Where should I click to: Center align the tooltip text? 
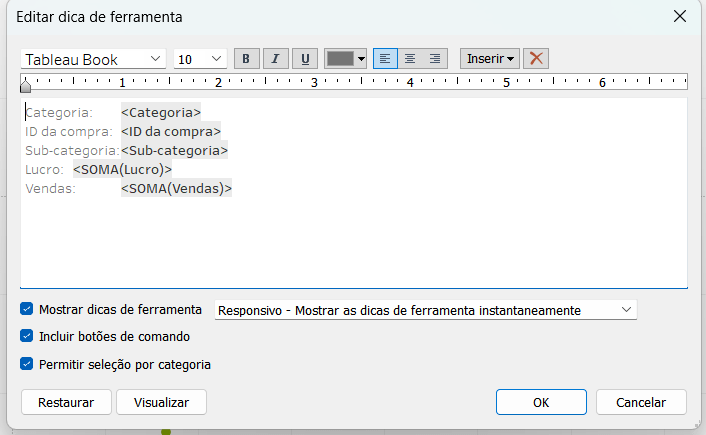coord(410,59)
